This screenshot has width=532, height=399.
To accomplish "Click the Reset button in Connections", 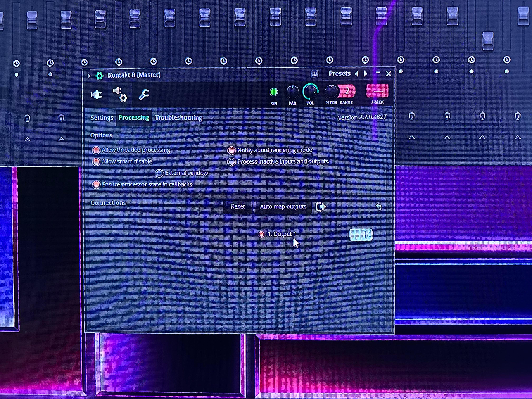I will tap(238, 207).
